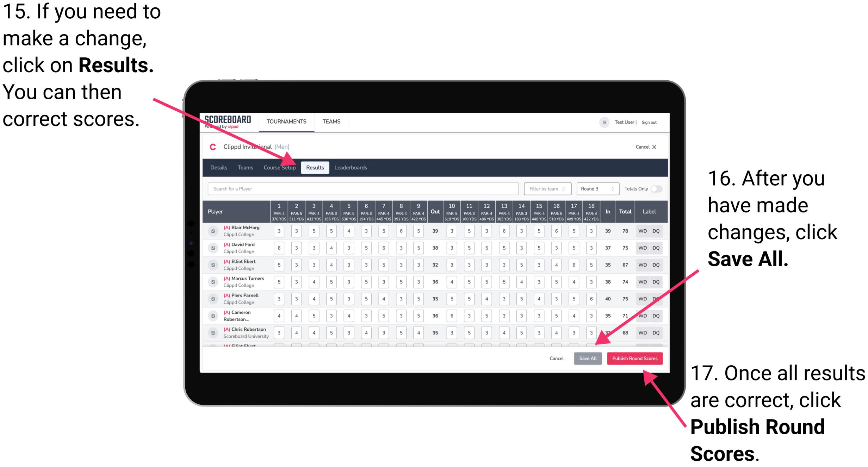Select the Details tab
Screen dimensions: 868x467
(x=219, y=167)
